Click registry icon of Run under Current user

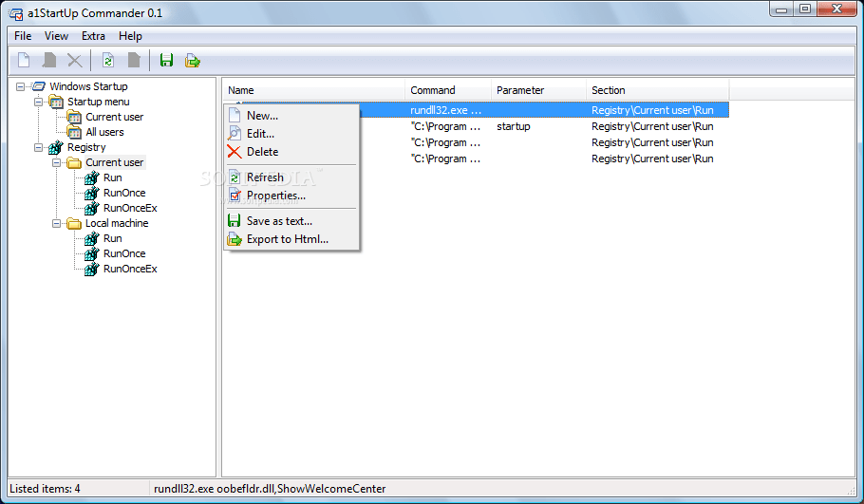click(x=91, y=177)
